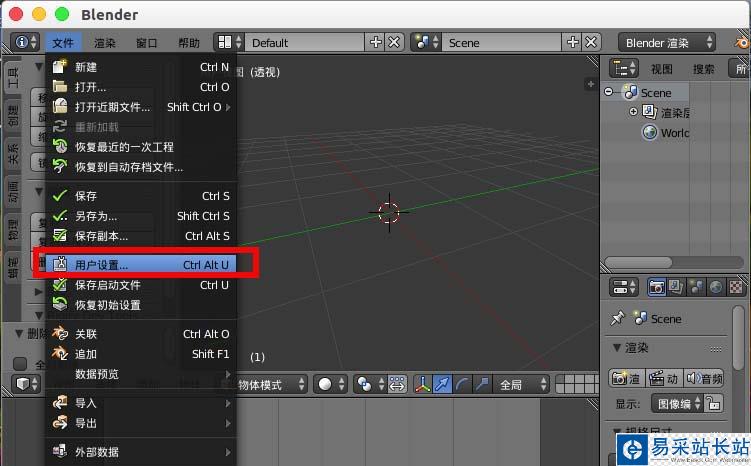
Task: Click the Scene icon beside the pin
Action: click(640, 318)
